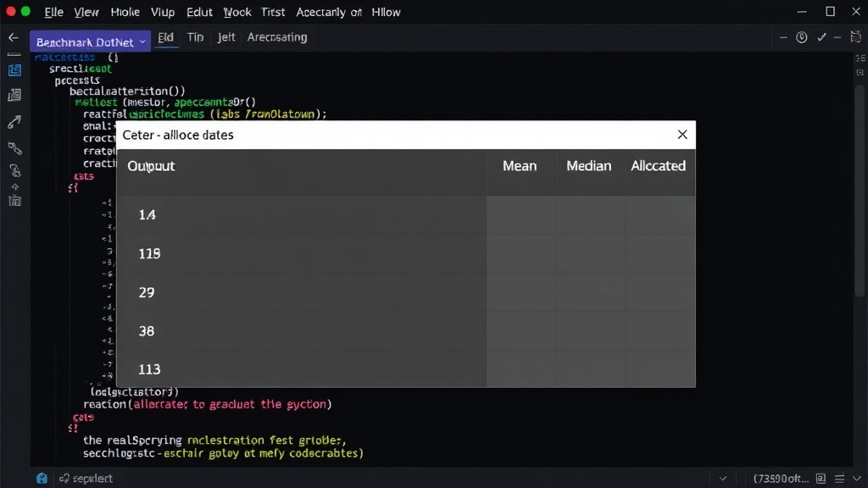Open the Wook menu
Viewport: 868px width, 488px height.
(x=237, y=12)
